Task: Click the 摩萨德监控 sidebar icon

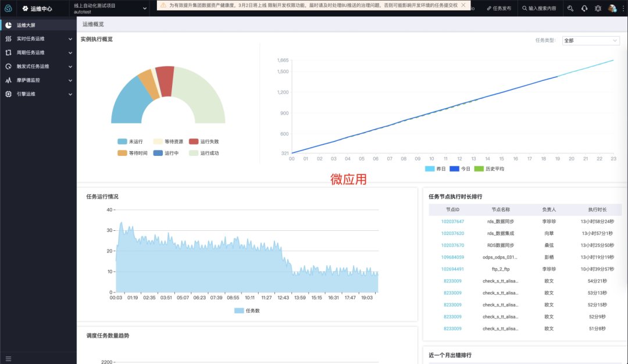Action: click(x=8, y=80)
